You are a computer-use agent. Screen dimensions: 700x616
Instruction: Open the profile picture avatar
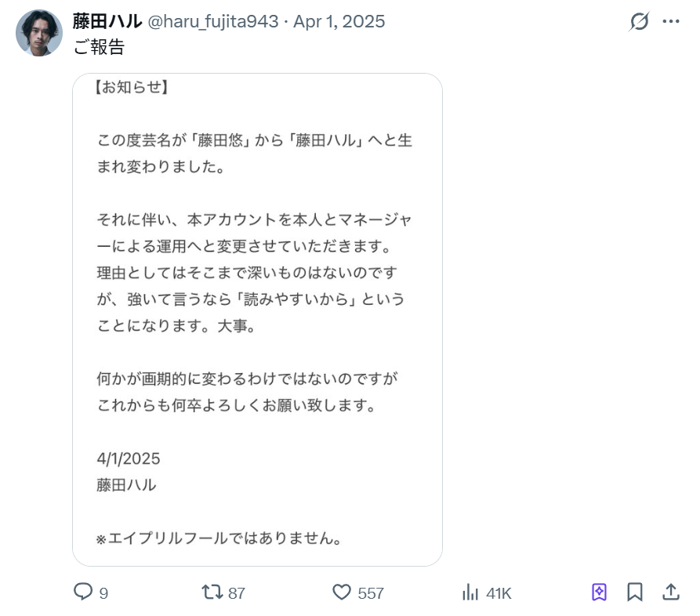(x=39, y=33)
